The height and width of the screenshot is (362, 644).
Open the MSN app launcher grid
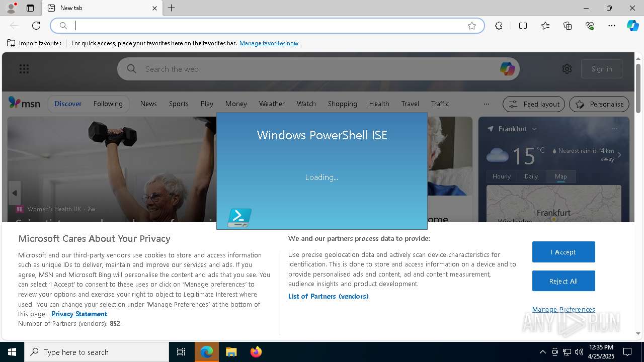pyautogui.click(x=24, y=69)
